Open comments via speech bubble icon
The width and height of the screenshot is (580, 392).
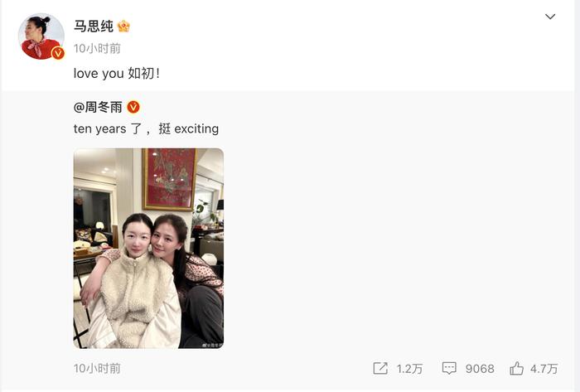pos(449,368)
